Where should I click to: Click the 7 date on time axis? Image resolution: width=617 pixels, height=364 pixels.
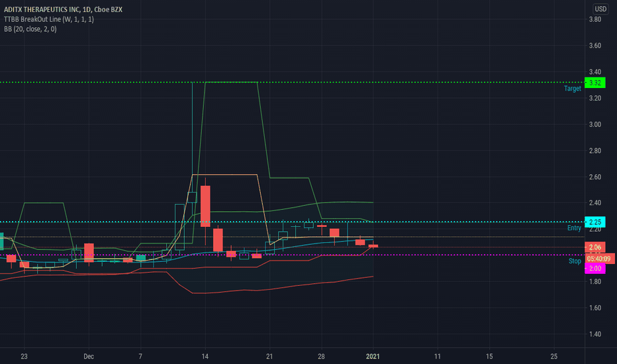pos(140,357)
